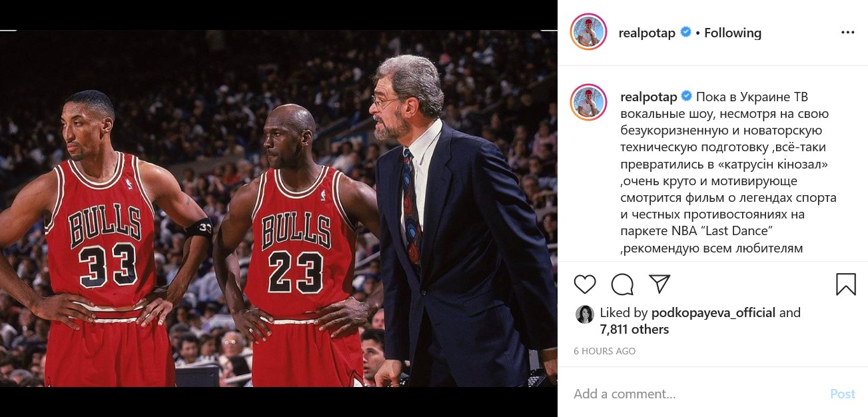This screenshot has width=868, height=417.
Task: Click the Bulls basketball photo
Action: click(x=278, y=209)
